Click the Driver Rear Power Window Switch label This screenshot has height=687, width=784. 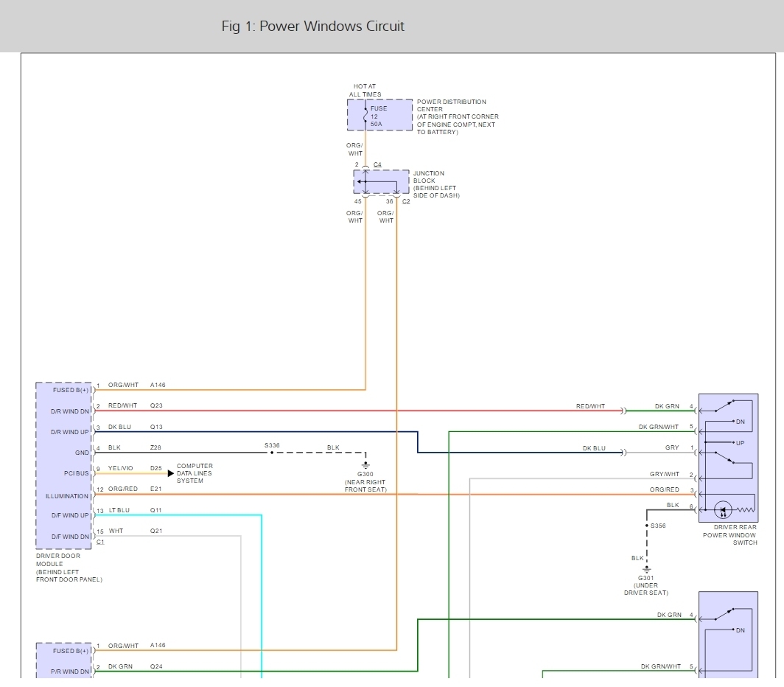coord(729,536)
